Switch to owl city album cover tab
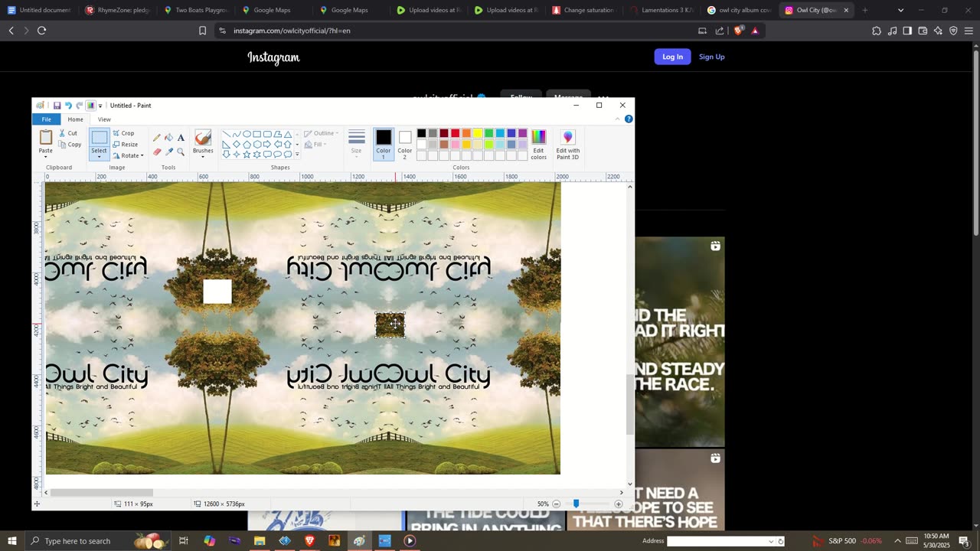 (739, 10)
